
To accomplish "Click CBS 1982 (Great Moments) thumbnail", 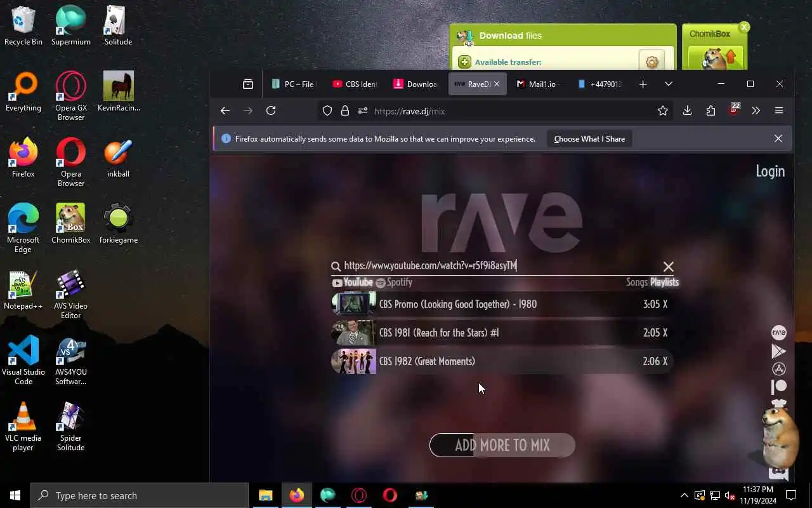I will click(354, 361).
